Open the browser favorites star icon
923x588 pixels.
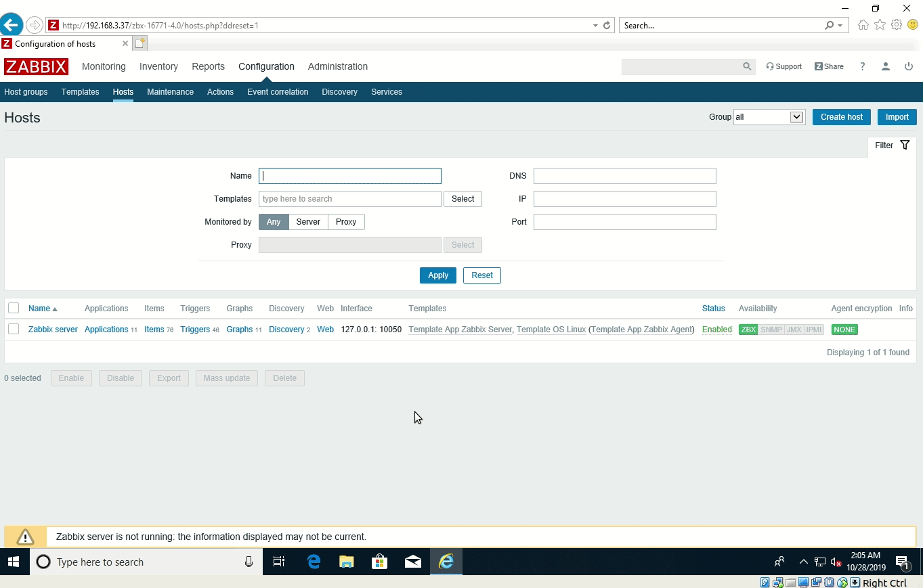(880, 25)
